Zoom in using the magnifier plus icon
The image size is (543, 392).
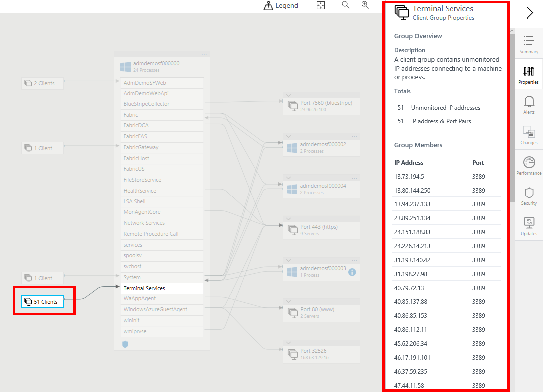point(365,5)
